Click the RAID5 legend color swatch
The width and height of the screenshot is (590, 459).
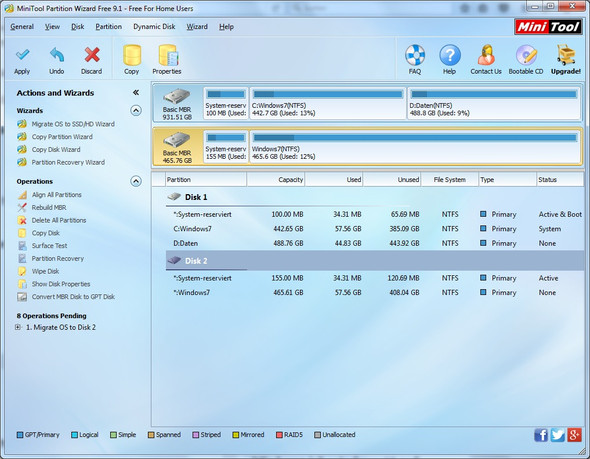pyautogui.click(x=279, y=435)
